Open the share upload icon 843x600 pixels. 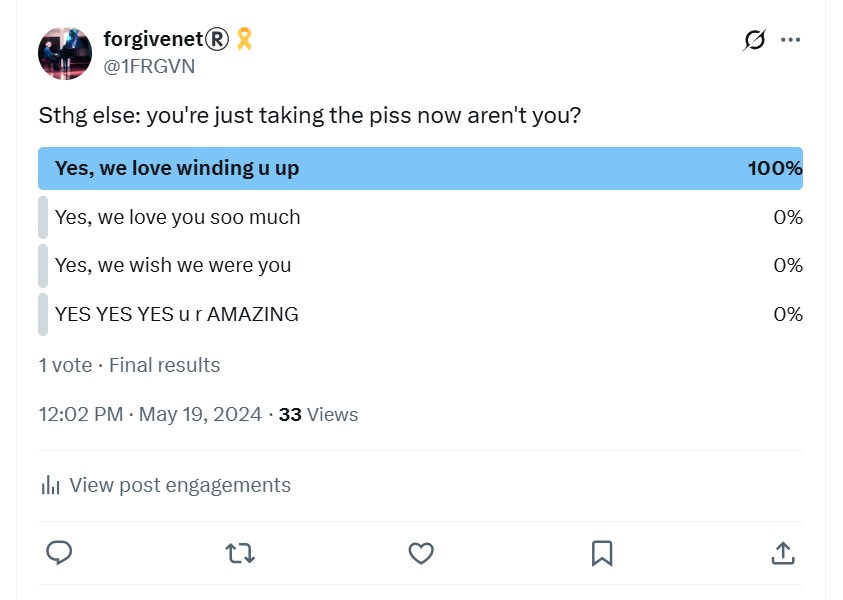(x=783, y=553)
